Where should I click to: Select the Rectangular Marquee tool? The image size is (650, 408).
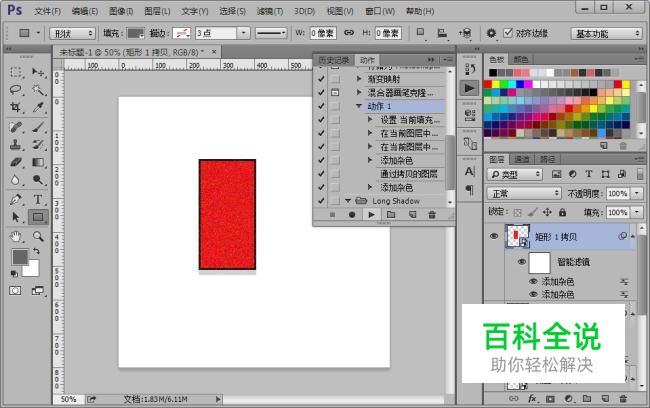(16, 72)
